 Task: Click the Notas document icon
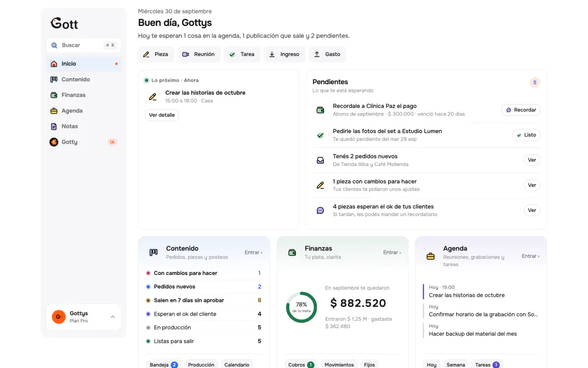(x=54, y=127)
